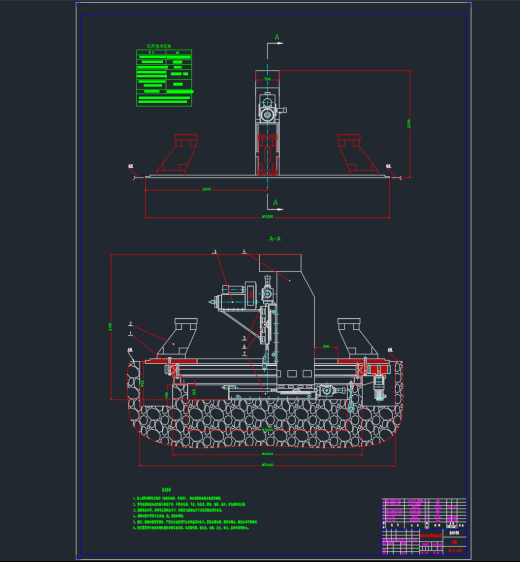Click part balloon number 1
Viewport: 520px width, 562px height.
point(130,333)
